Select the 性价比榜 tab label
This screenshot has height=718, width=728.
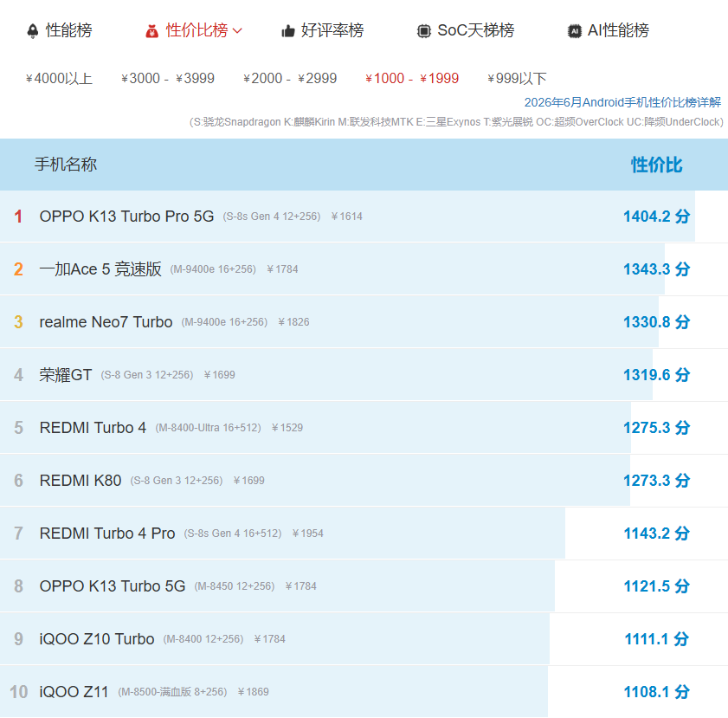196,30
